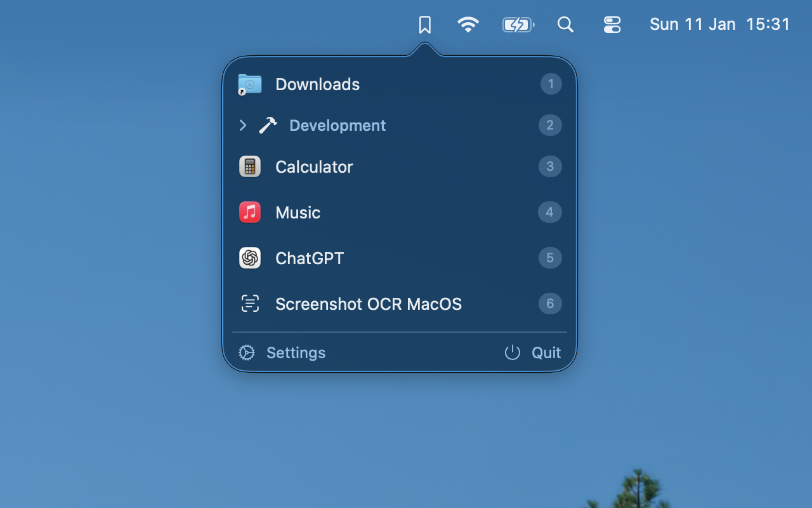The image size is (812, 508).
Task: Expand the Development submenu chevron
Action: click(x=242, y=125)
